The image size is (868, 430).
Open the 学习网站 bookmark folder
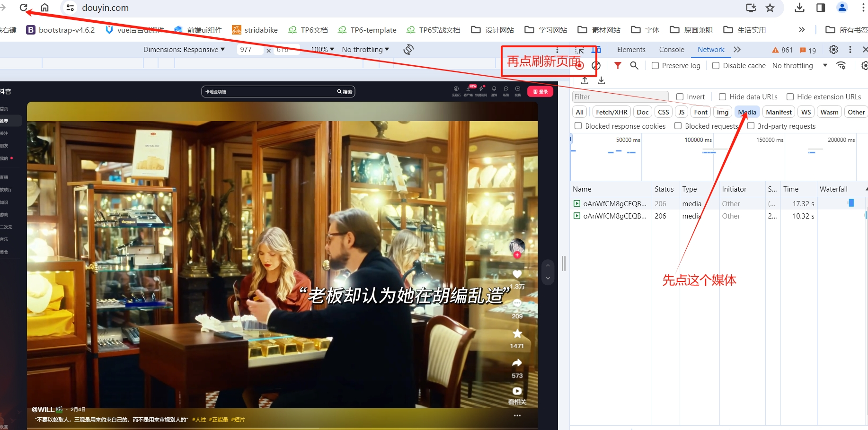[x=546, y=30]
